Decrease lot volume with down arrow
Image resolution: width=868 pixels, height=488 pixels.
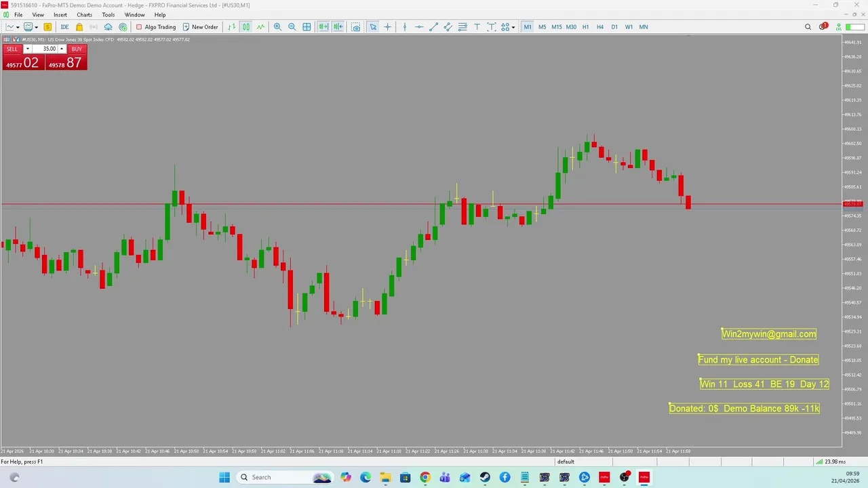click(x=28, y=49)
